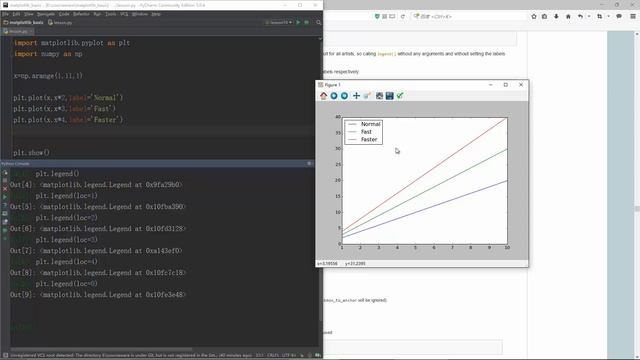The image size is (640, 360).
Task: Open the Edit menu in PyCharm
Action: [x=16, y=14]
